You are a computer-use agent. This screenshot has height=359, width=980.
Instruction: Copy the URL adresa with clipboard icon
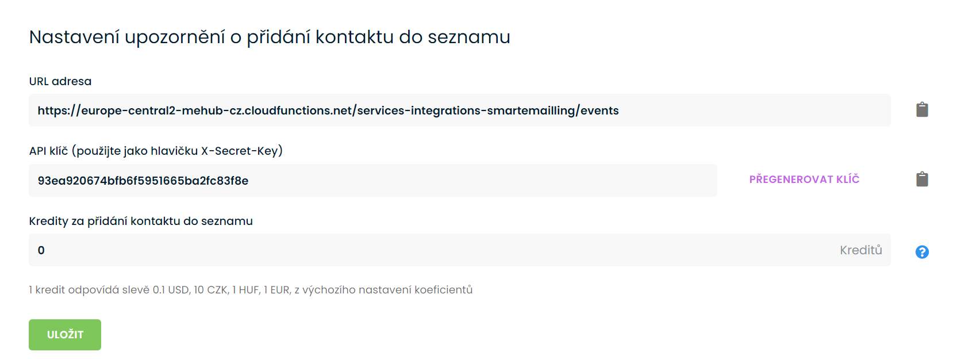coord(922,110)
